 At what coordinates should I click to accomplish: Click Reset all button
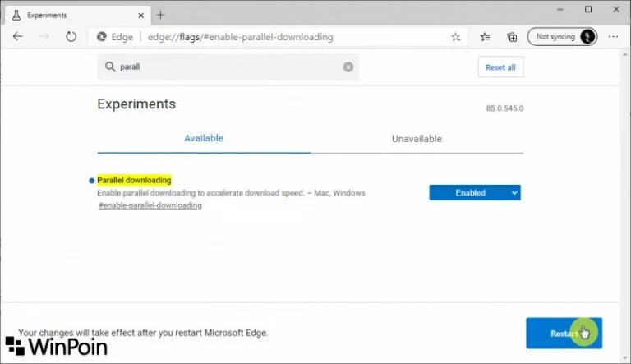pyautogui.click(x=500, y=67)
